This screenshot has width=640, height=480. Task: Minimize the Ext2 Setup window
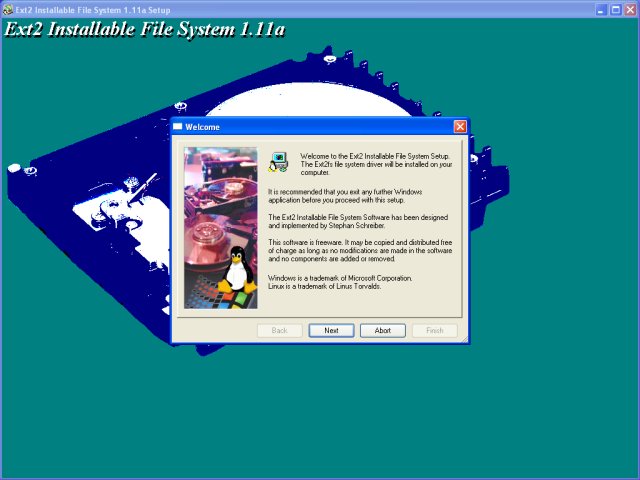[600, 10]
